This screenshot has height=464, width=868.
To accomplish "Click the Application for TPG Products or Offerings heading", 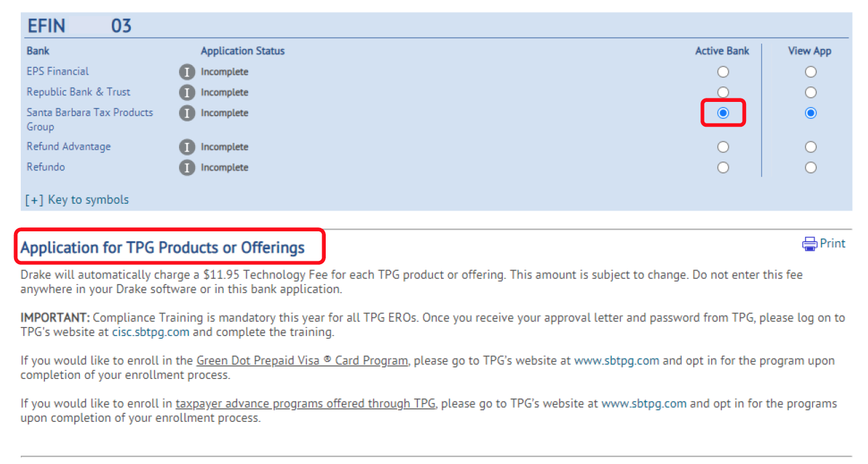I will [163, 247].
